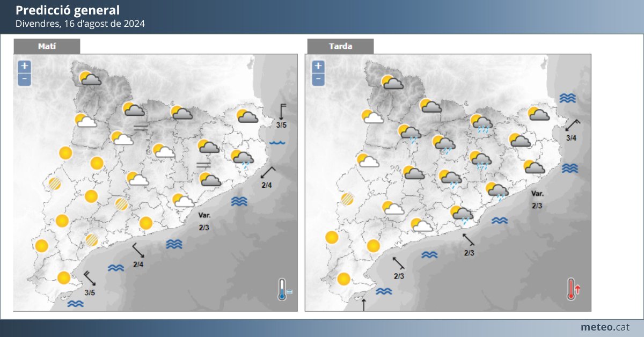Click the wave icon just below 3/4 label in Tarda
The height and width of the screenshot is (337, 644).
point(569,169)
